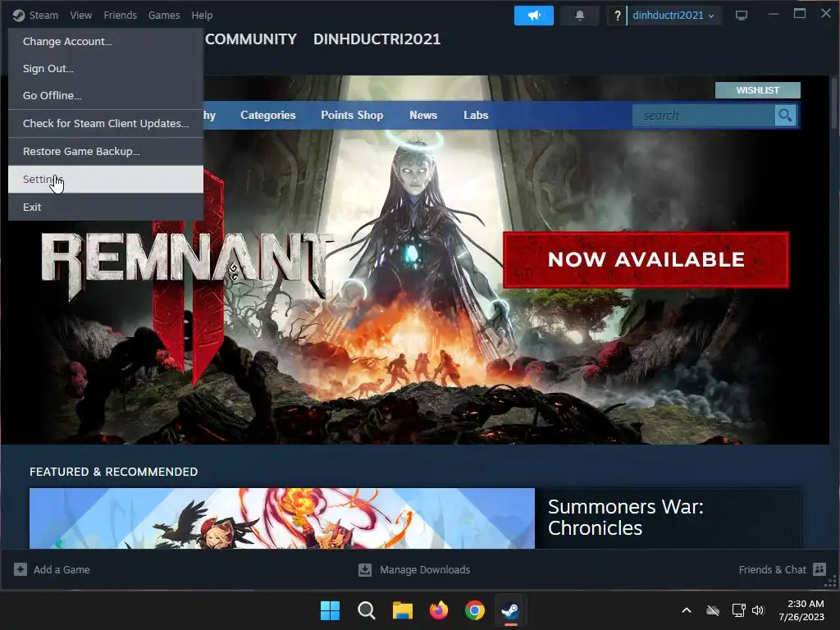
Task: Open File Explorer from taskbar
Action: click(402, 610)
